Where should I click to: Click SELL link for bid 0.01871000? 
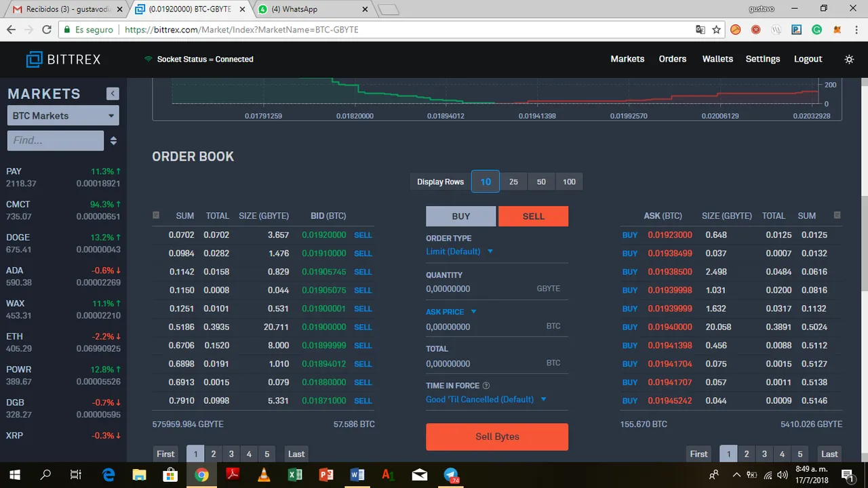363,401
